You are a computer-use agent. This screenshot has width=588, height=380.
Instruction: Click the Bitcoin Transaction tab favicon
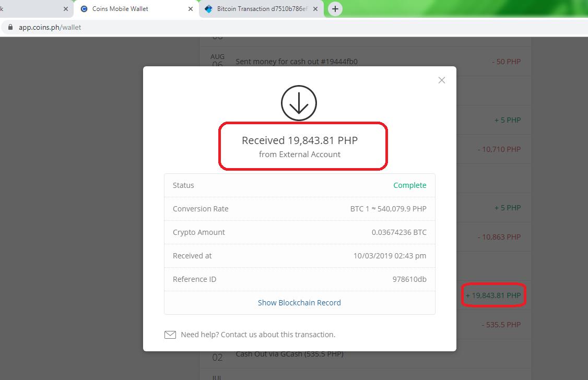(x=208, y=9)
